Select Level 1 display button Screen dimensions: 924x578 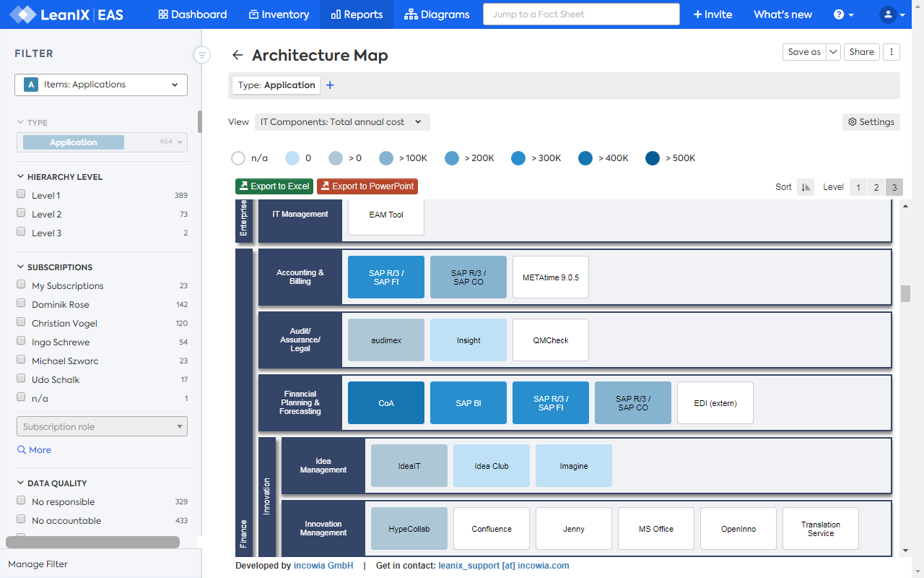point(858,187)
